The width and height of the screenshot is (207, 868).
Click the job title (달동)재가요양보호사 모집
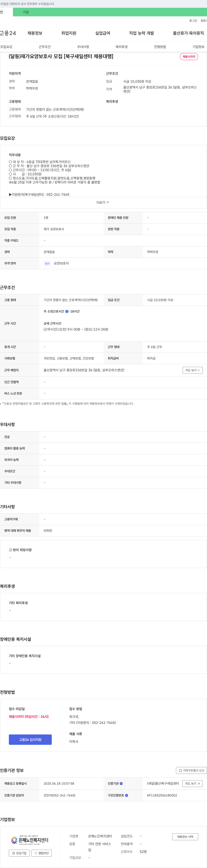point(61,56)
